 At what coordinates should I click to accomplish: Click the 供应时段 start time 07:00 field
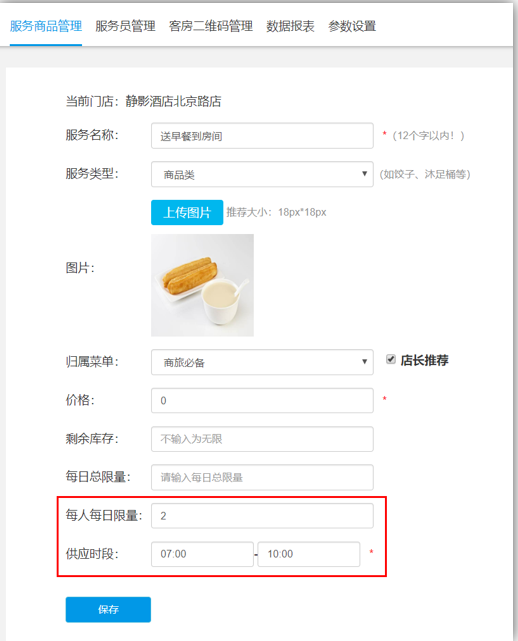click(x=202, y=554)
